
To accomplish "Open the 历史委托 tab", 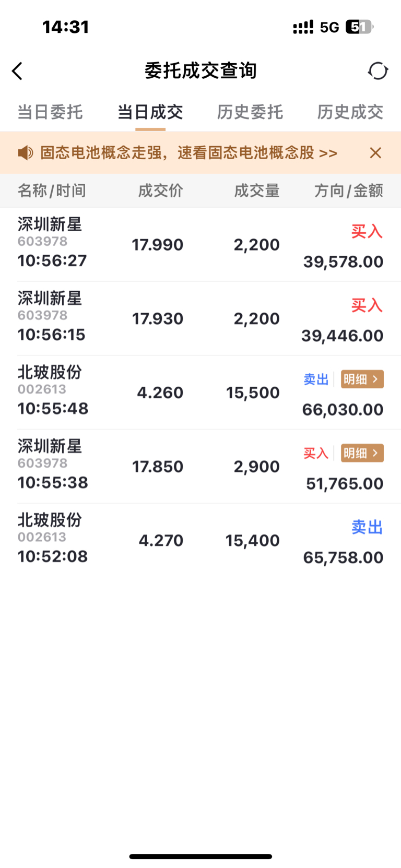I will point(250,112).
